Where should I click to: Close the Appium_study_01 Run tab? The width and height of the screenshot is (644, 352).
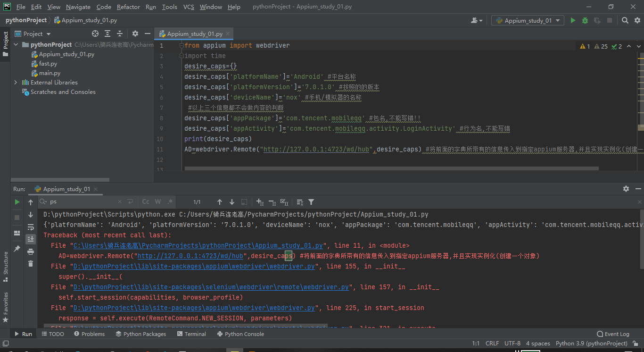tap(97, 189)
